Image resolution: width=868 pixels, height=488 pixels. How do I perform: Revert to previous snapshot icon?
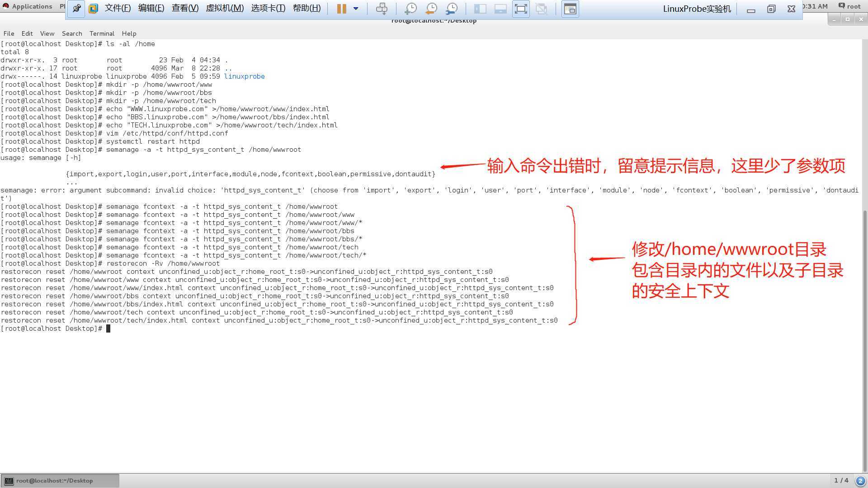431,9
